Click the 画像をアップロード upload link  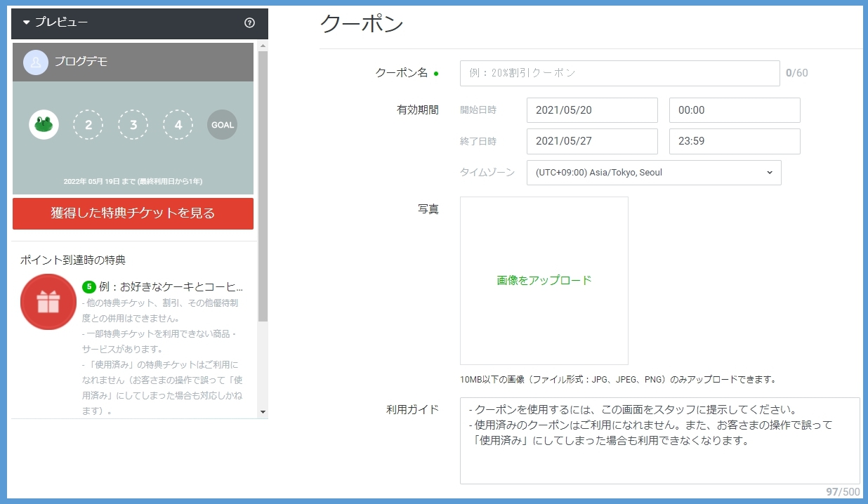pyautogui.click(x=544, y=279)
